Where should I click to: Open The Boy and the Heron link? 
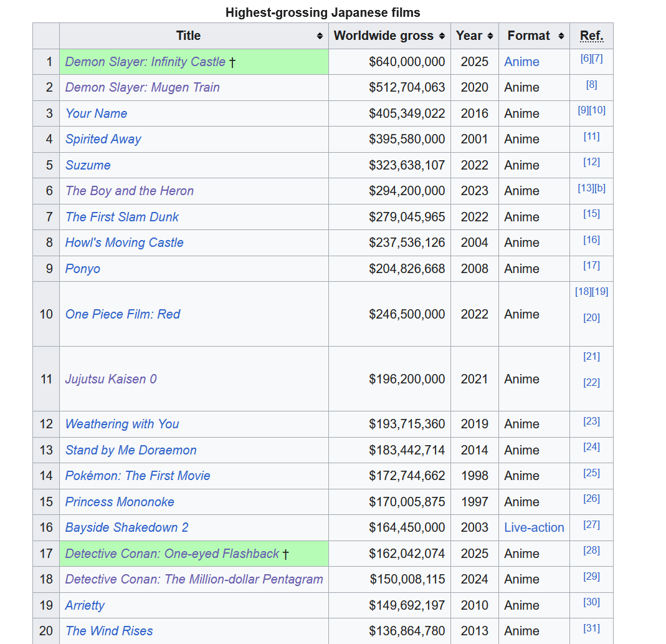click(130, 190)
